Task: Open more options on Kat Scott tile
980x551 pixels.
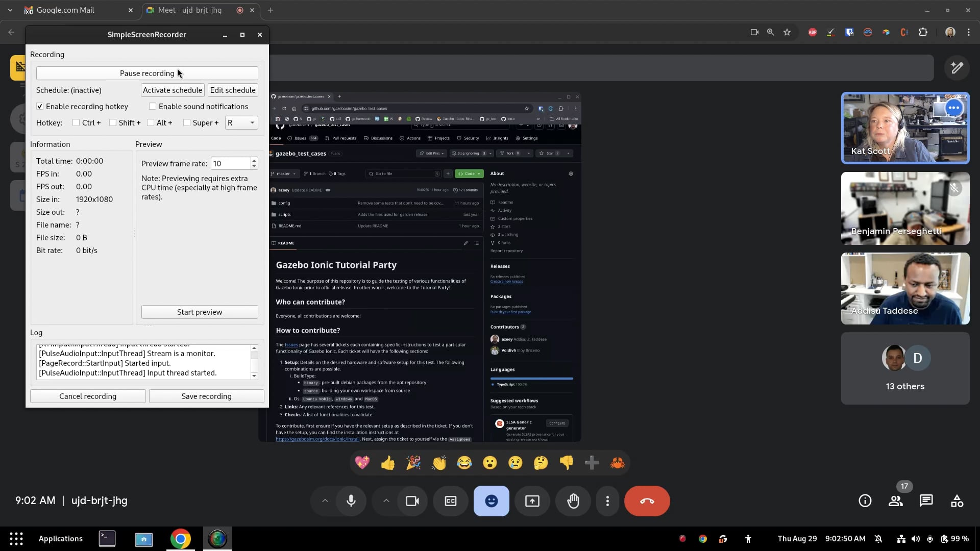Action: pyautogui.click(x=953, y=108)
